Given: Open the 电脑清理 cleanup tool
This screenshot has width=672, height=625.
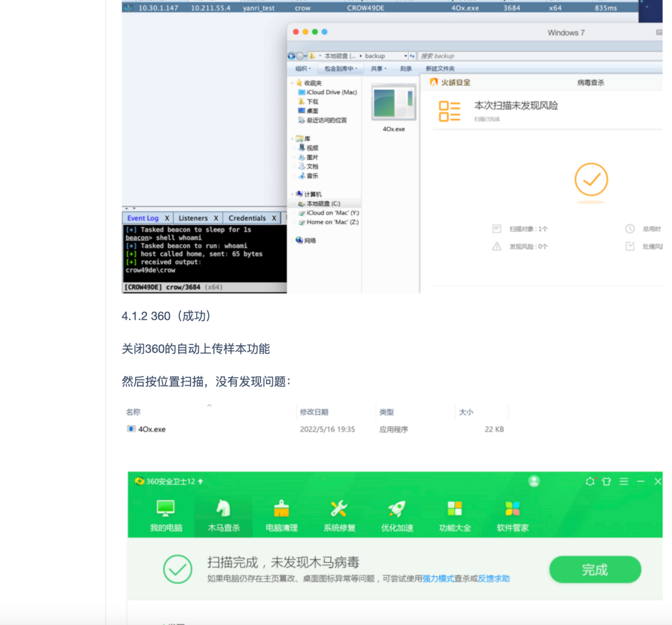Looking at the screenshot, I should (281, 515).
